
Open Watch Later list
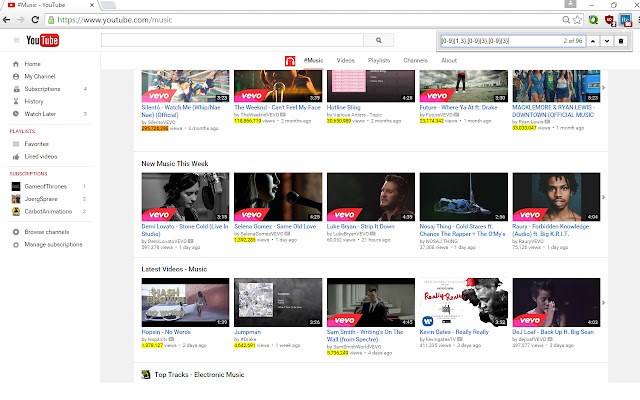pos(41,114)
